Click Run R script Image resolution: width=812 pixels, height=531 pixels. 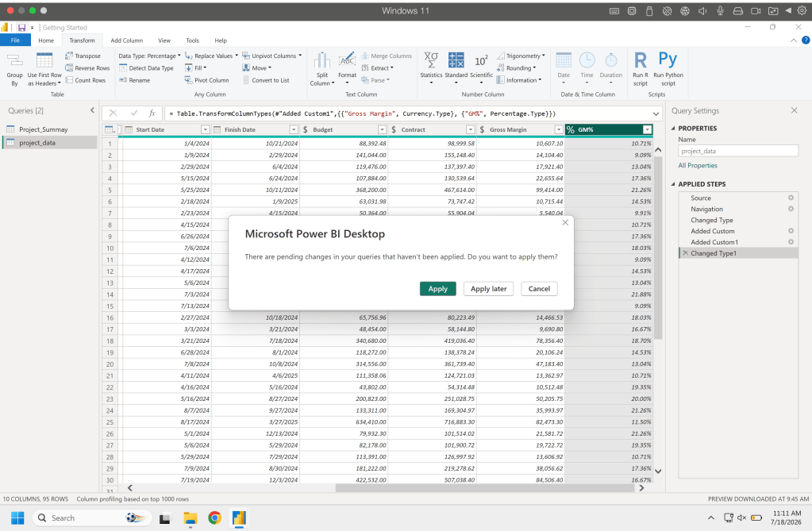[x=641, y=70]
